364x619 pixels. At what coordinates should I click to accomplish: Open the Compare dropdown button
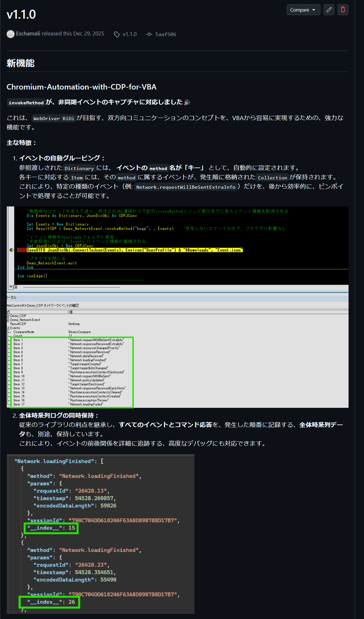click(x=303, y=10)
